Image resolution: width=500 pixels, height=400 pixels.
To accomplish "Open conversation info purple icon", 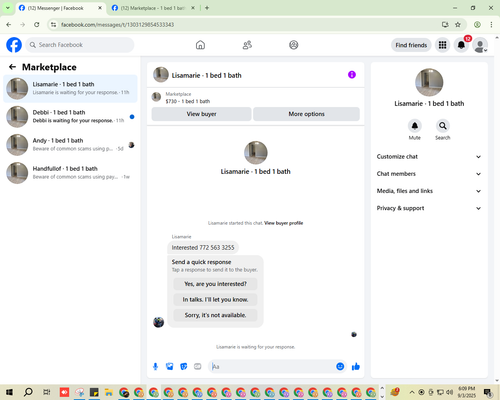I will (x=352, y=75).
